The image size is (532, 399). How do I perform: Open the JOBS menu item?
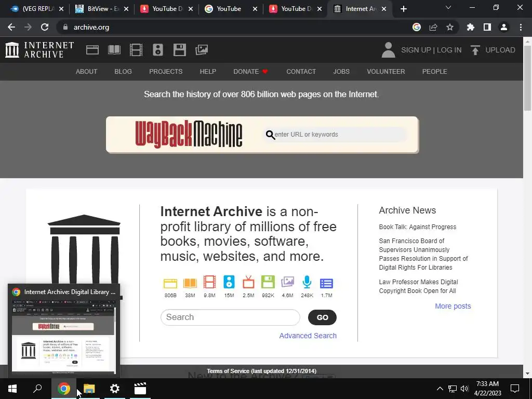coord(341,72)
